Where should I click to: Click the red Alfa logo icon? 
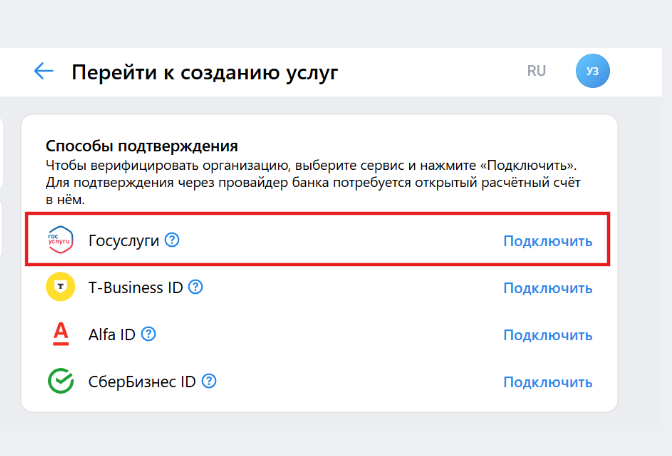tap(61, 333)
